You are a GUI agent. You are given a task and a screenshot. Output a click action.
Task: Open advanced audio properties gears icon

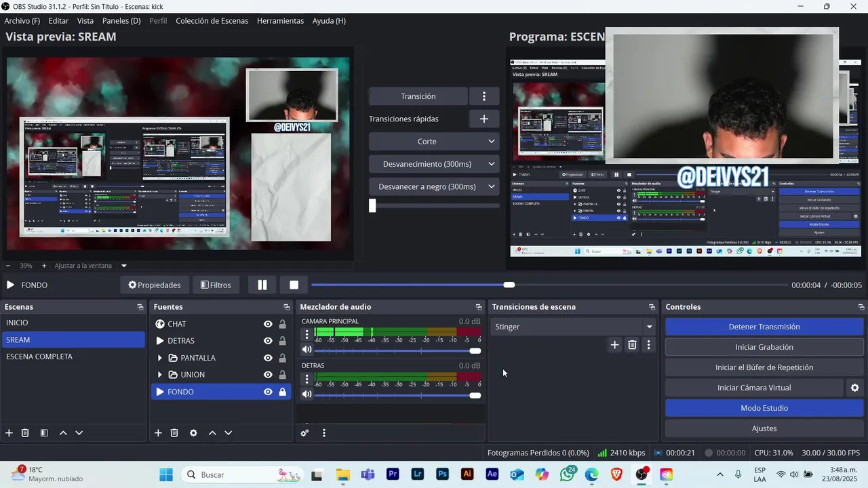[305, 433]
